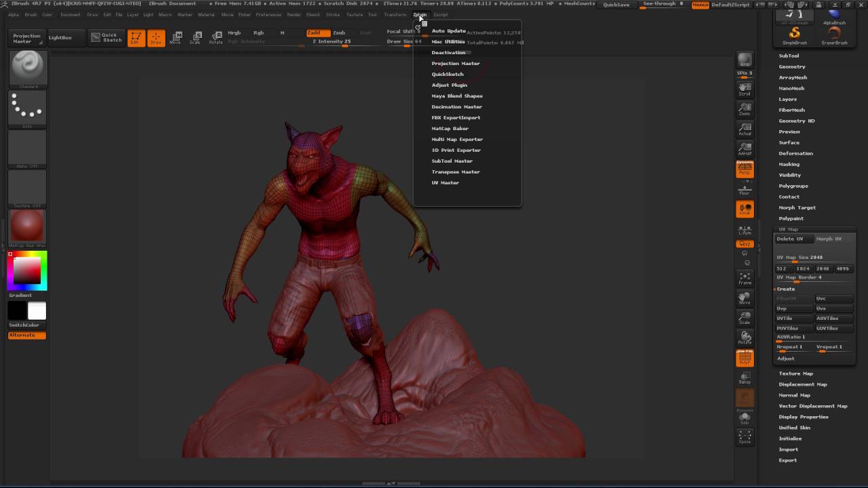Click the Xpose explode subtools icon
This screenshot has width=868, height=488.
(745, 438)
